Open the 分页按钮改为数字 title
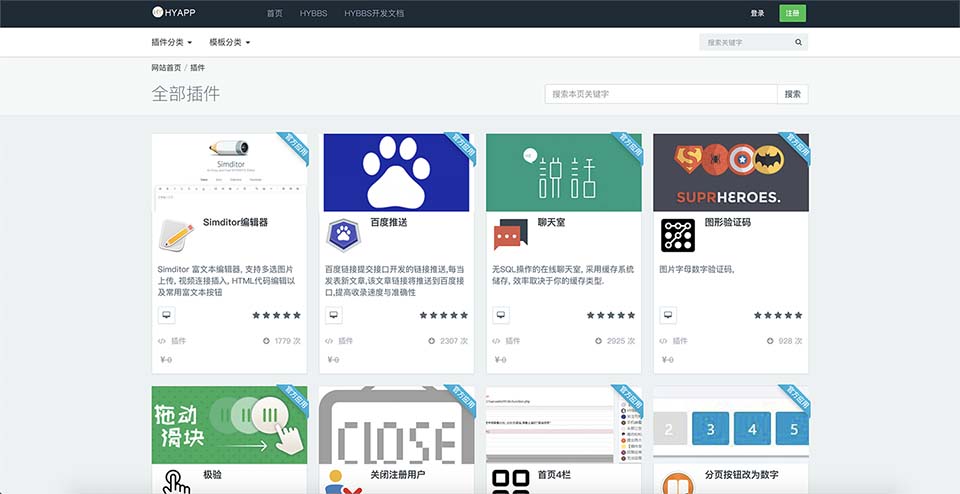 (741, 475)
